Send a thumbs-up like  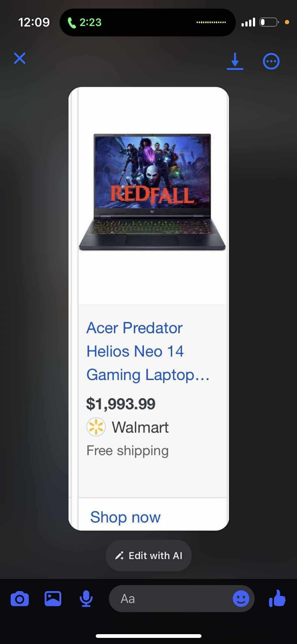(277, 599)
